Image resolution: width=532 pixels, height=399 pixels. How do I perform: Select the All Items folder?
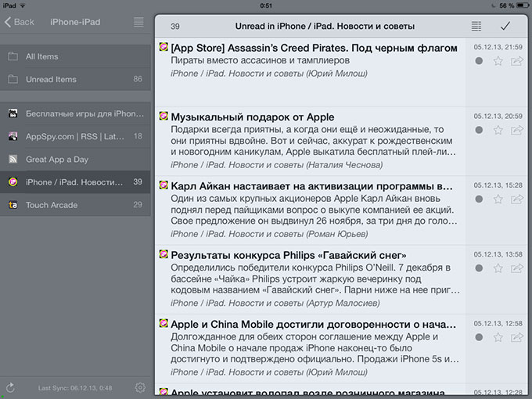tap(75, 56)
